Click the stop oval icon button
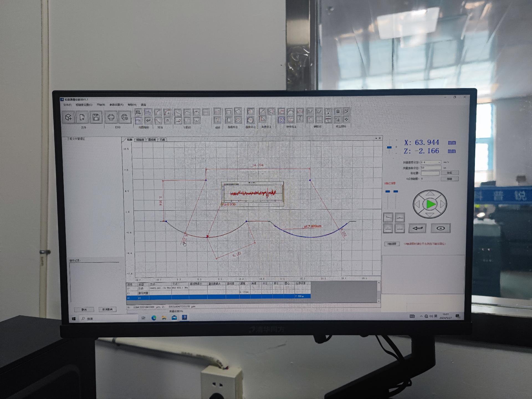This screenshot has width=532, height=399. click(441, 228)
